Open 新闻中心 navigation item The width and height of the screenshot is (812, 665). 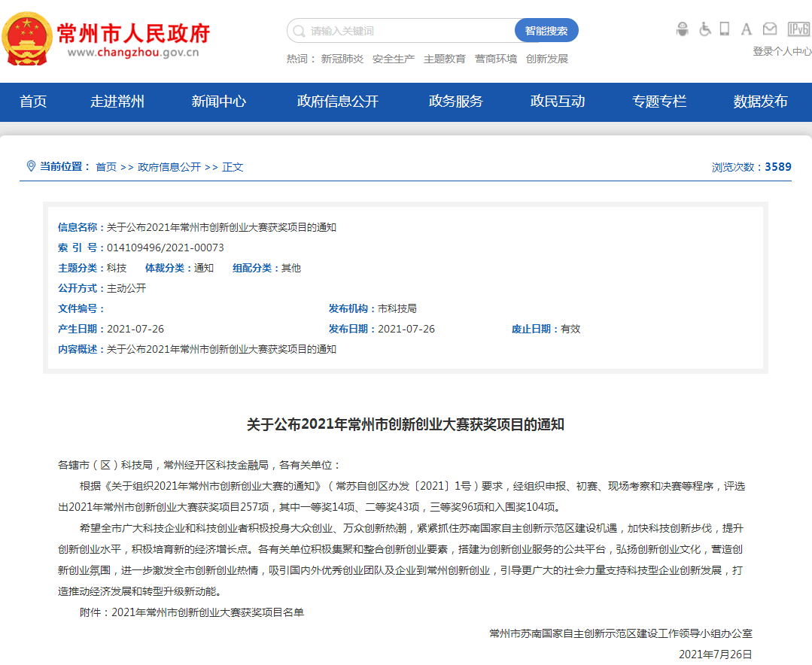[219, 102]
